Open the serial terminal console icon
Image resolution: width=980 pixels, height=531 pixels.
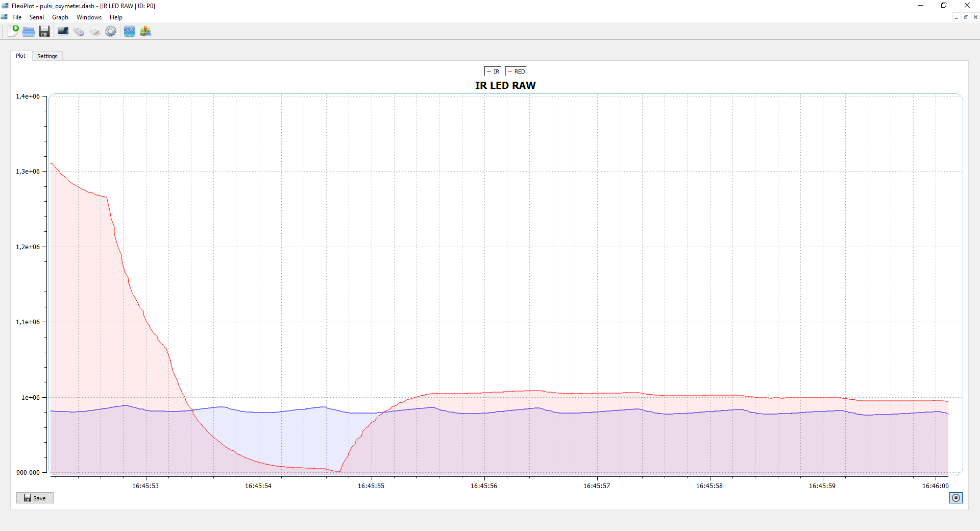pos(63,32)
